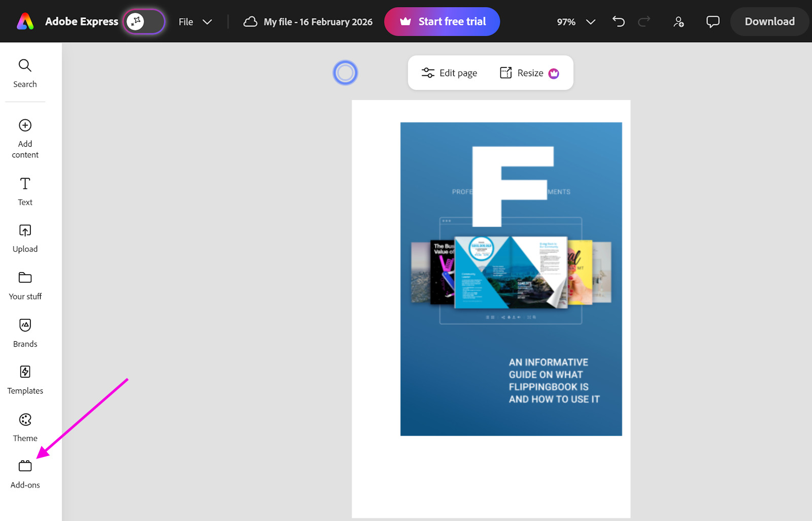
Task: Click the Download button
Action: click(769, 21)
